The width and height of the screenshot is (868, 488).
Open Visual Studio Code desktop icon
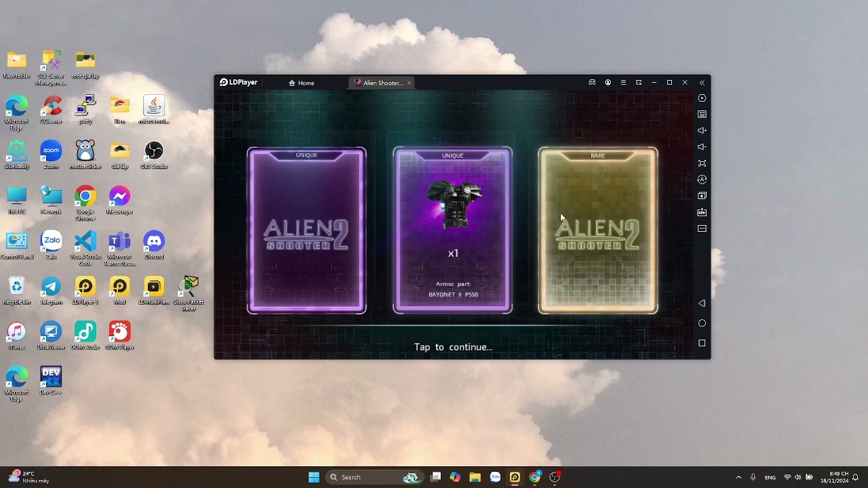click(85, 248)
